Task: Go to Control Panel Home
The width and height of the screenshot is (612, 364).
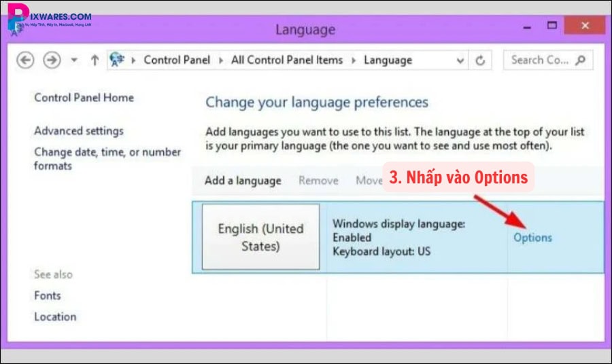Action: tap(84, 98)
